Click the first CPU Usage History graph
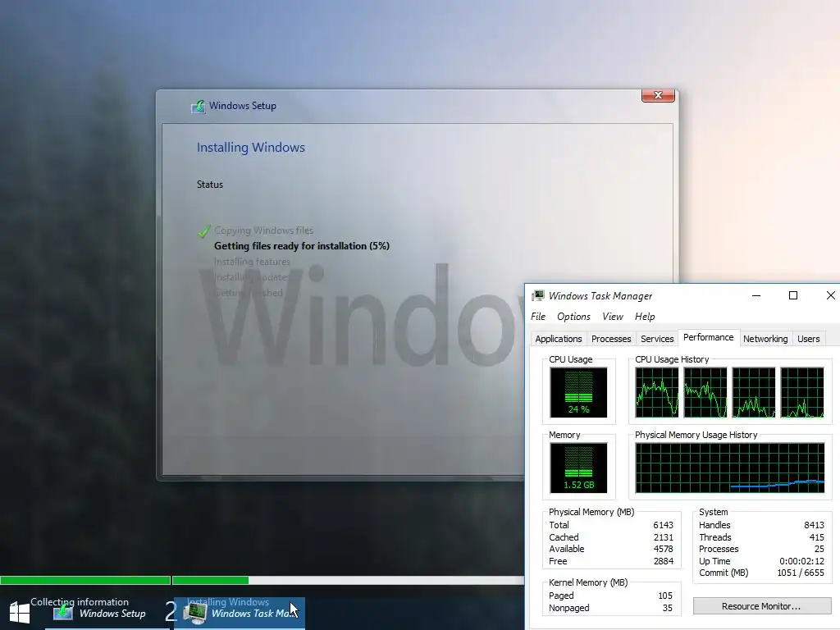The height and width of the screenshot is (630, 840). [657, 392]
